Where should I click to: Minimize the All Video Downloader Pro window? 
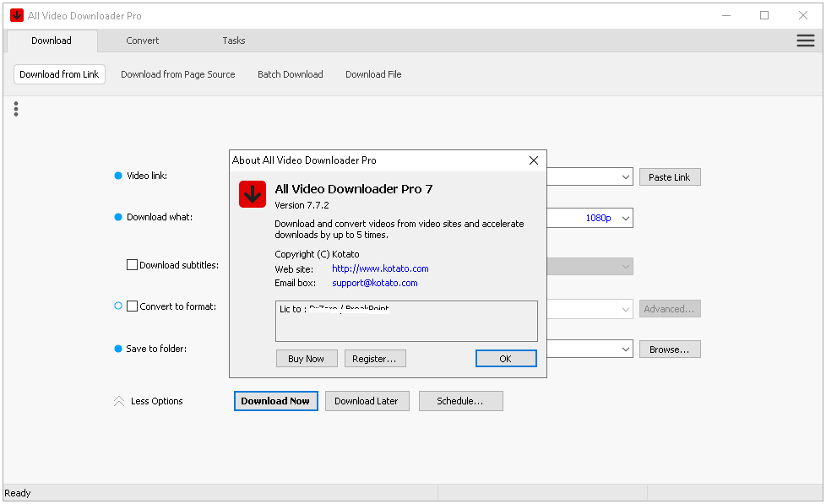(725, 15)
